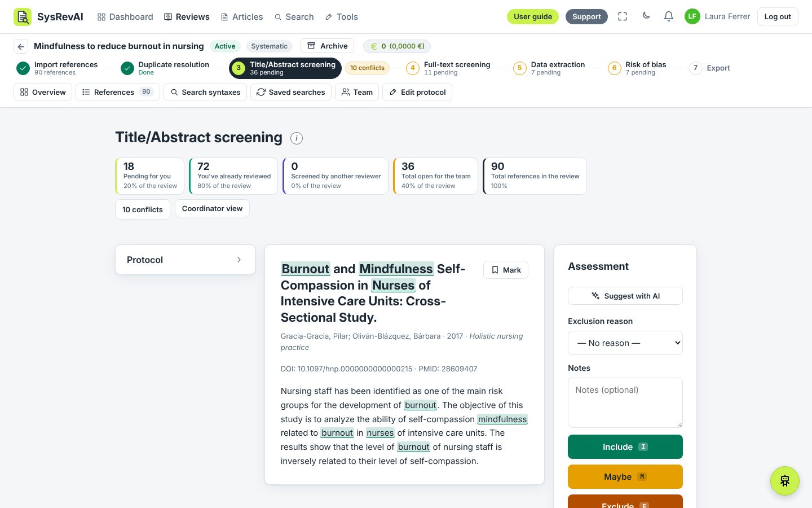Open the 10 conflicts badge in stepper
Viewport: 812px width, 508px height.
click(367, 68)
